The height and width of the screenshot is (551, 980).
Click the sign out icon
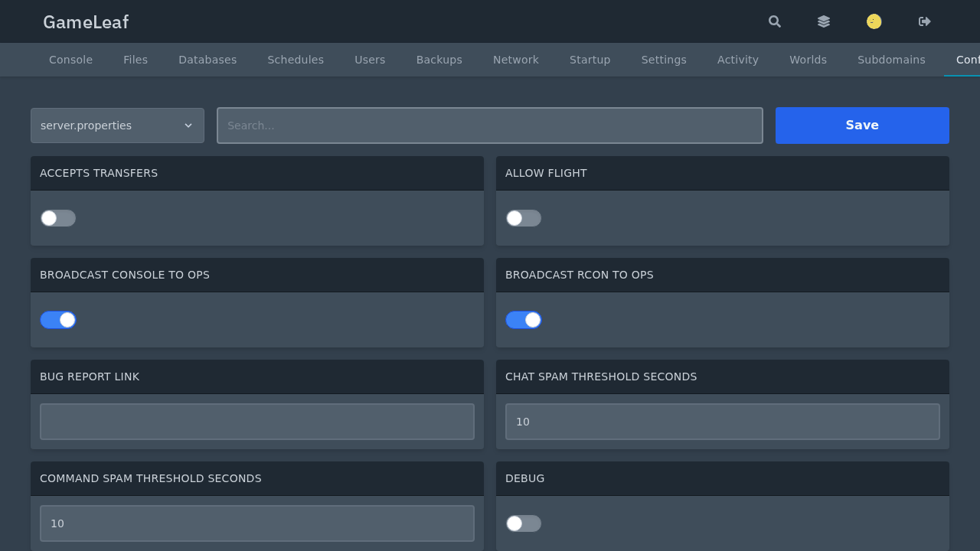[925, 21]
